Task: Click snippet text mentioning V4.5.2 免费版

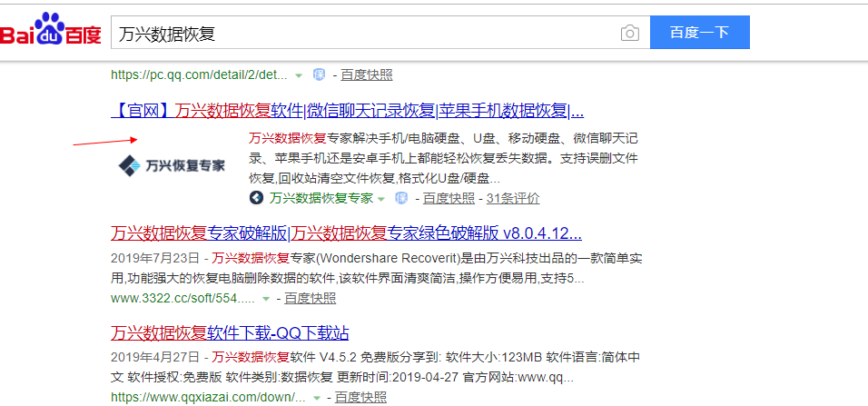Action: pos(375,367)
